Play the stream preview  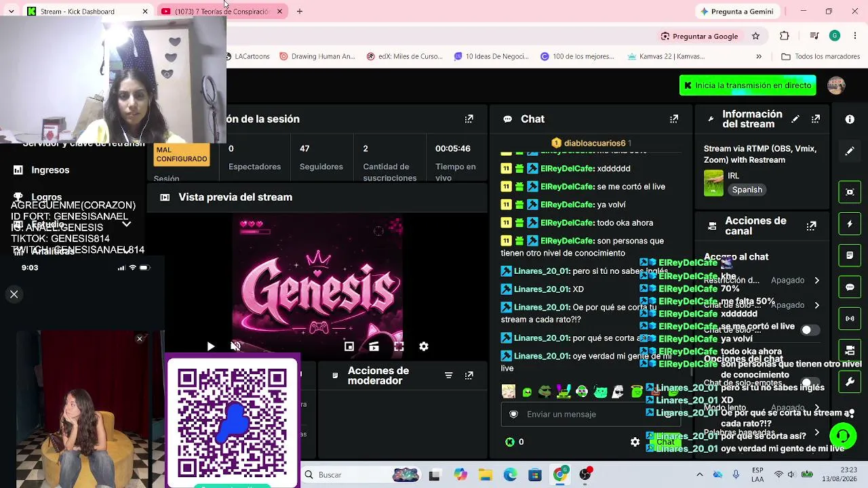[x=211, y=346]
